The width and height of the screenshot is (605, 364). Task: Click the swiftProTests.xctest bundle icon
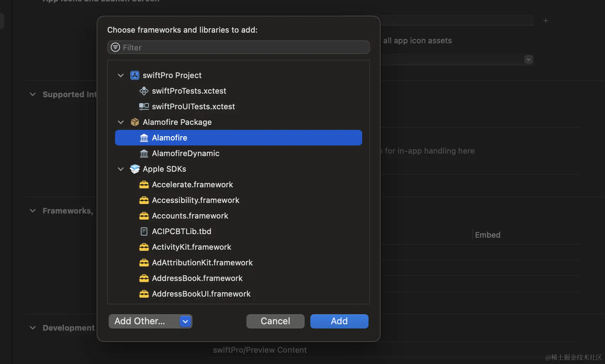pos(144,91)
